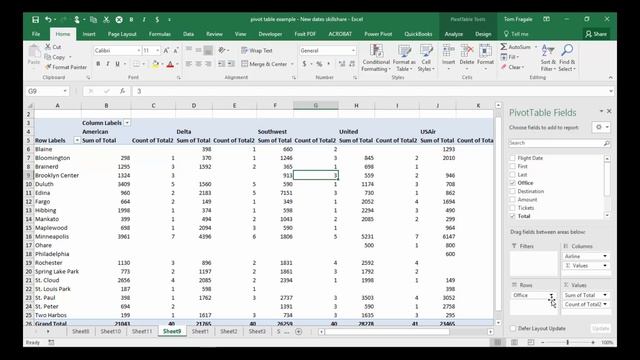
Task: Apply accounting dollar number format
Action: (304, 64)
